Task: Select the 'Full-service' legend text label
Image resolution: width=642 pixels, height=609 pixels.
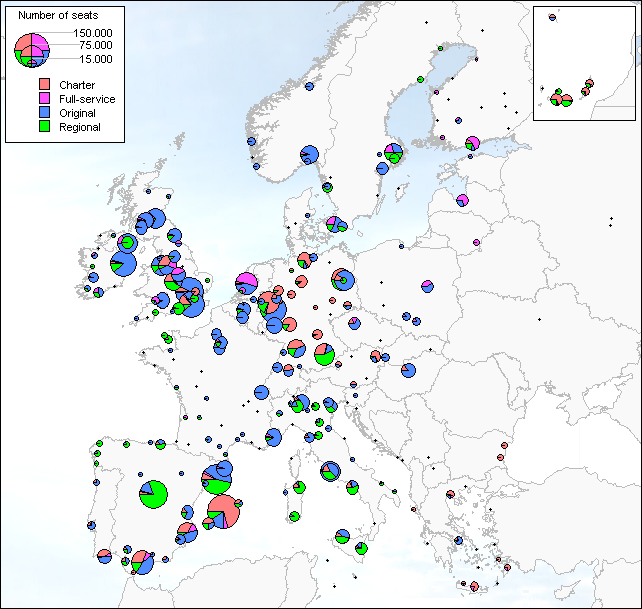Action: 87,99
